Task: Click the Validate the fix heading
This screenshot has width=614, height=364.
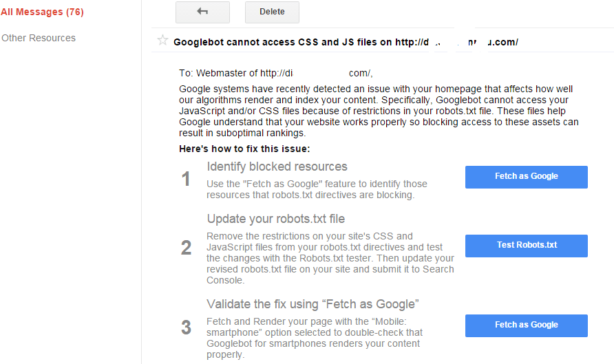Action: tap(313, 304)
